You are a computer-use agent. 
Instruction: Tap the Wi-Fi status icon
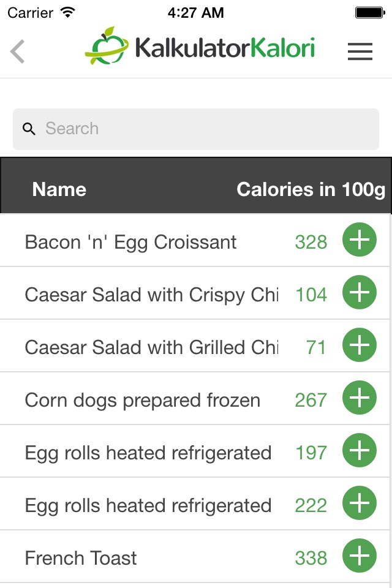68,13
